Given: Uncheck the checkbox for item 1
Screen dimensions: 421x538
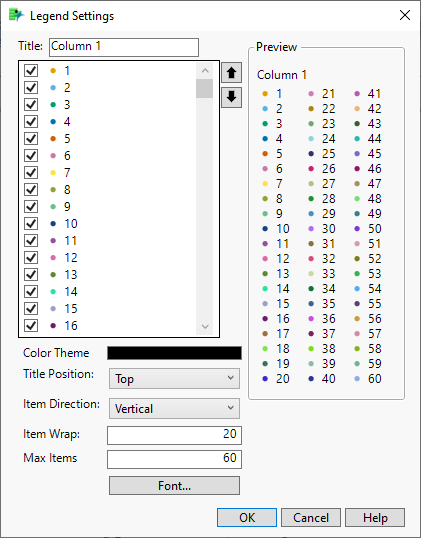Looking at the screenshot, I should (x=31, y=71).
